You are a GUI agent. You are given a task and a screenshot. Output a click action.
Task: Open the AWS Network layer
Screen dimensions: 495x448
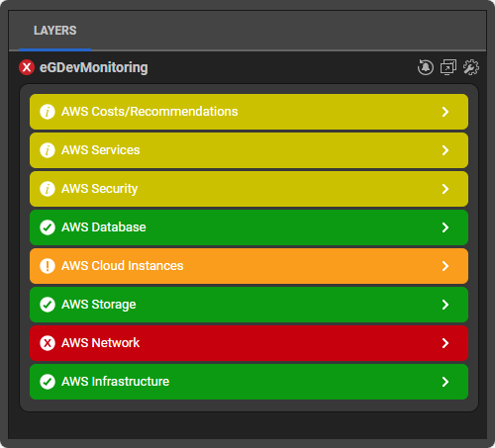(x=248, y=343)
